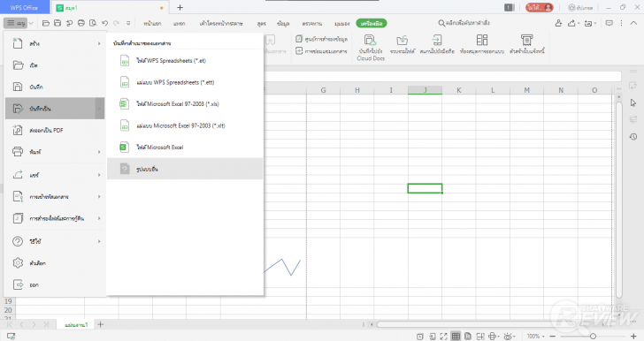Open the Formulas (สูตร) ribbon tab

[x=261, y=23]
